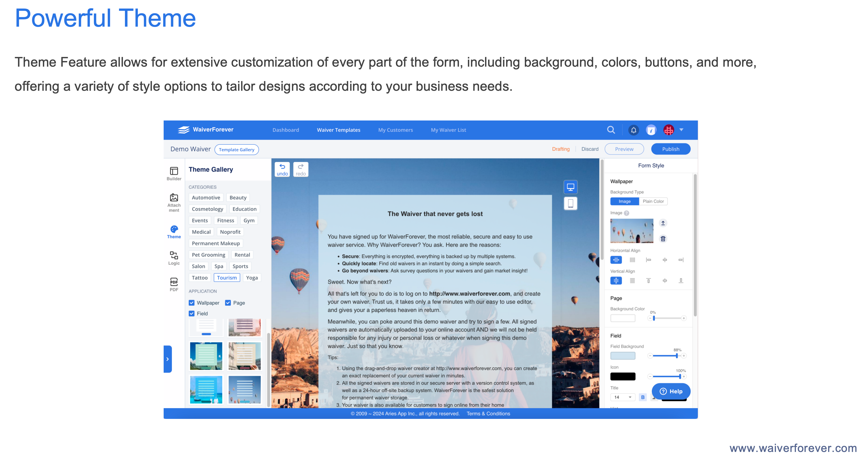
Task: Toggle the Field application checkbox
Action: [x=192, y=314]
